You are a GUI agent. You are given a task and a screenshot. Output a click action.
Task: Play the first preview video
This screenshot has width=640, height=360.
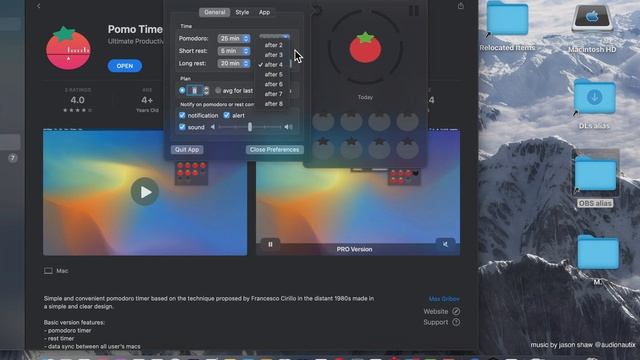point(144,191)
